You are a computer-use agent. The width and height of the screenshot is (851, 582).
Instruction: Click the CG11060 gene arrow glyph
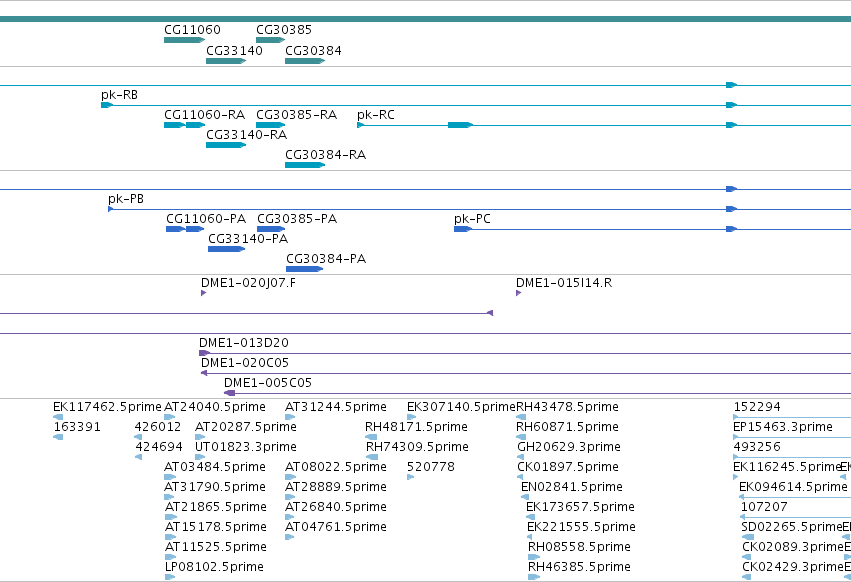click(x=185, y=40)
